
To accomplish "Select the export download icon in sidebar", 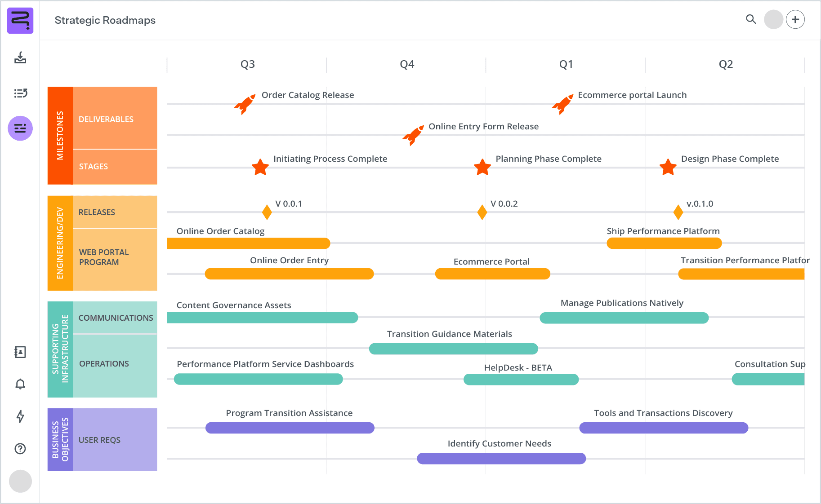I will click(20, 59).
